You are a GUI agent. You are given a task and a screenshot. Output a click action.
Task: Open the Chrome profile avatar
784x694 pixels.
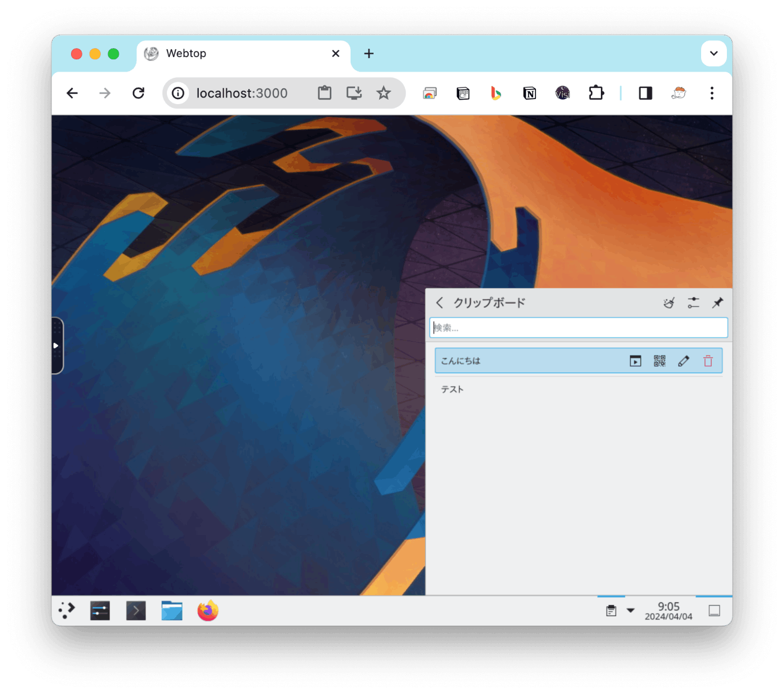click(x=679, y=93)
